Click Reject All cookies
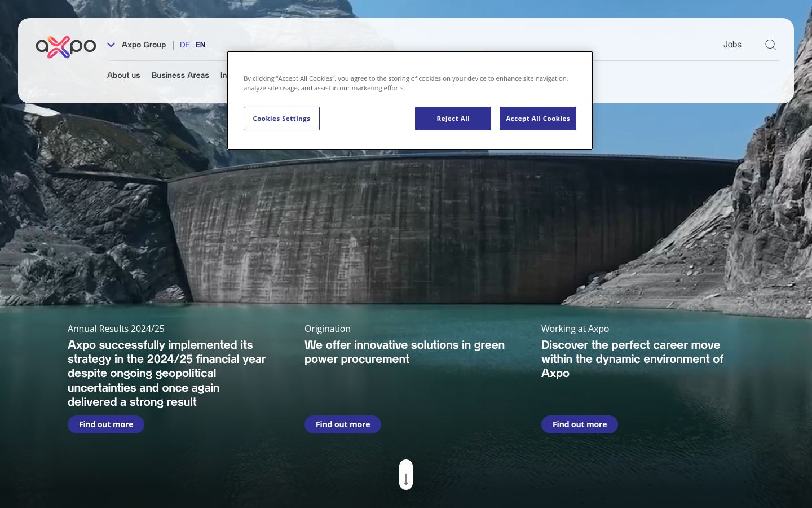Viewport: 812px width, 508px height. 453,119
